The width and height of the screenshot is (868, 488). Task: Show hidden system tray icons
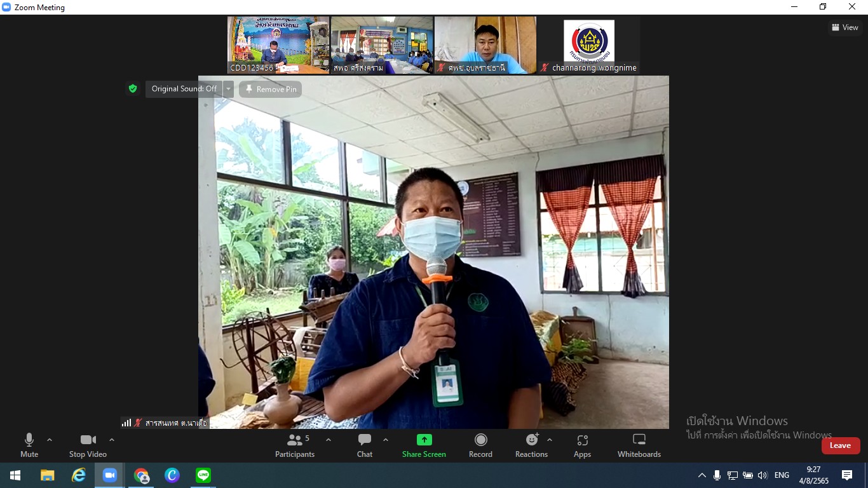(x=702, y=475)
